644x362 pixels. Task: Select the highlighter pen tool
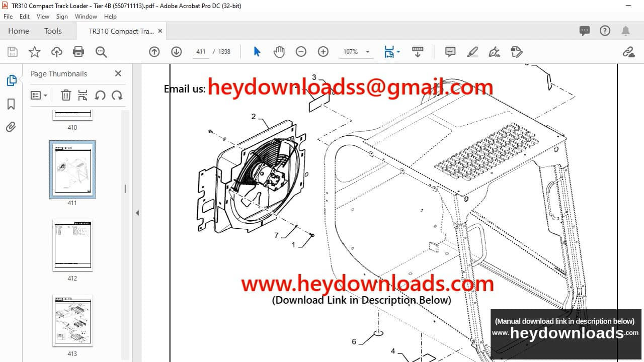tap(472, 52)
